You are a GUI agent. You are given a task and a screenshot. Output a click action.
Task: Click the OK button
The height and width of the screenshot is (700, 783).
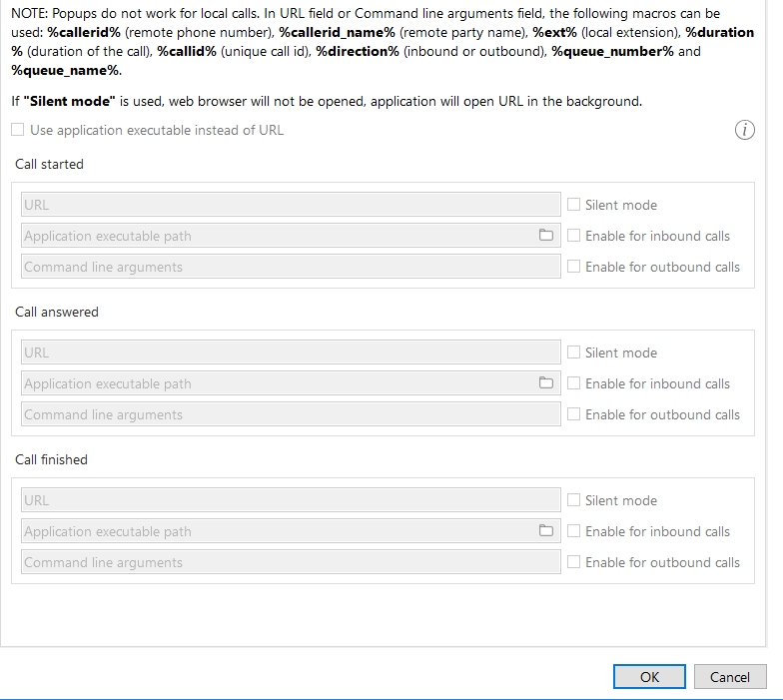click(x=649, y=677)
